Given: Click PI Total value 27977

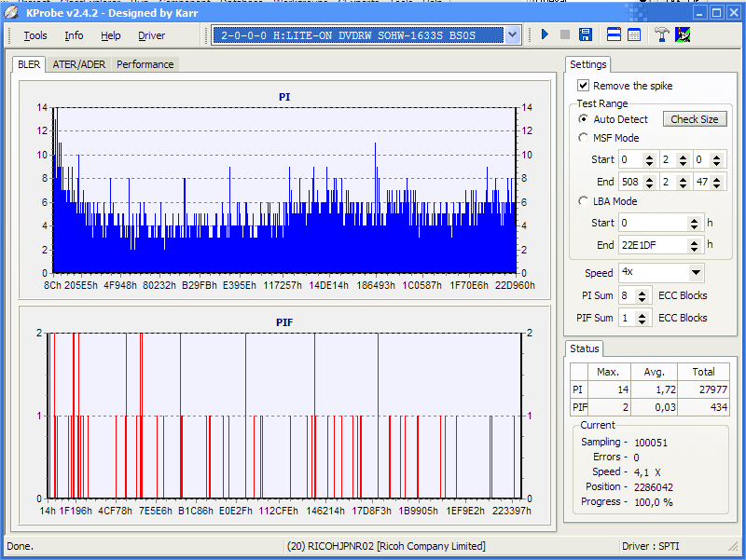Looking at the screenshot, I should [703, 389].
